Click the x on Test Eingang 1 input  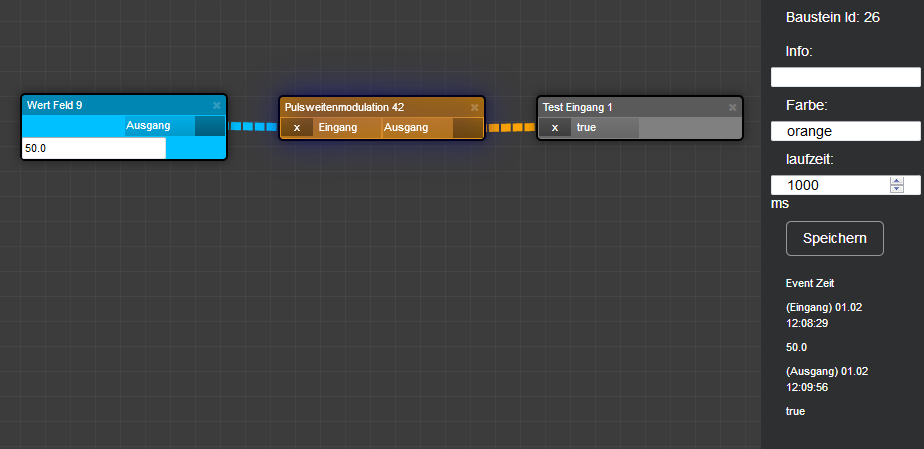click(x=555, y=128)
